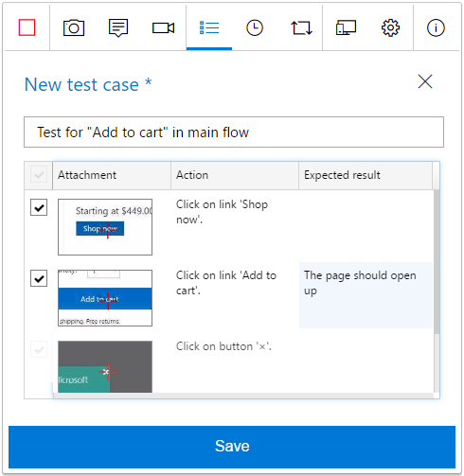Image resolution: width=464 pixels, height=476 pixels.
Task: Click the 'New test case *' heading
Action: (88, 84)
